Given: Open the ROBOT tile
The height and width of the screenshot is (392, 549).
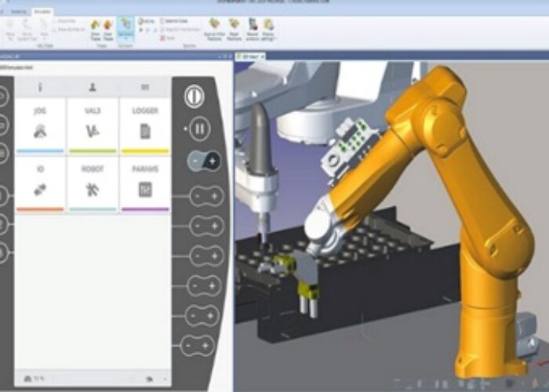Looking at the screenshot, I should (x=93, y=183).
